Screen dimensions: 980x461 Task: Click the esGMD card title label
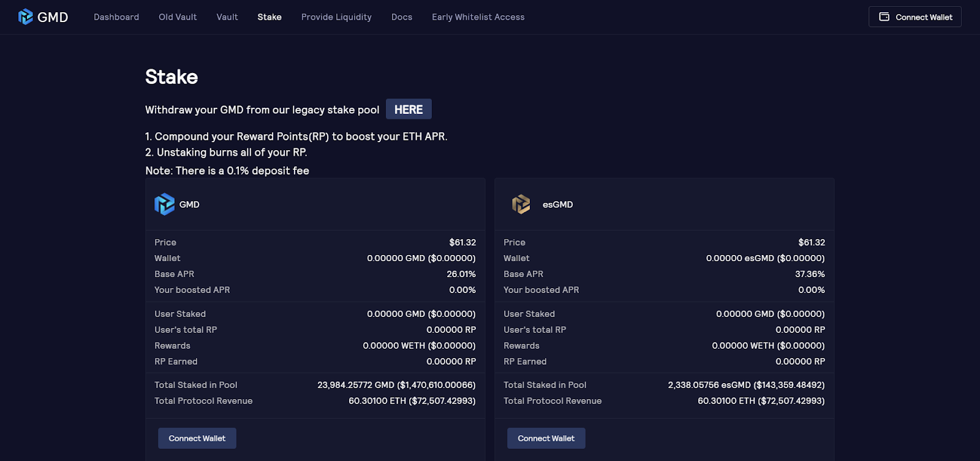coord(558,205)
